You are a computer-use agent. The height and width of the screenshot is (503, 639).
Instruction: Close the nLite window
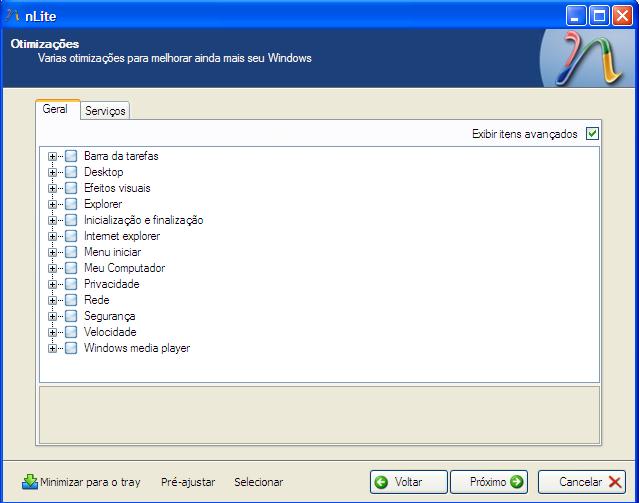pos(622,16)
